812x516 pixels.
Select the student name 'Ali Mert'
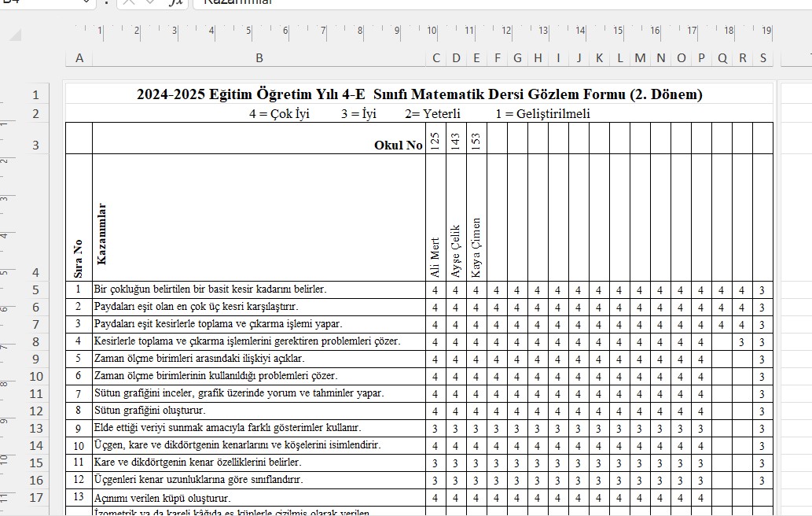(x=435, y=257)
